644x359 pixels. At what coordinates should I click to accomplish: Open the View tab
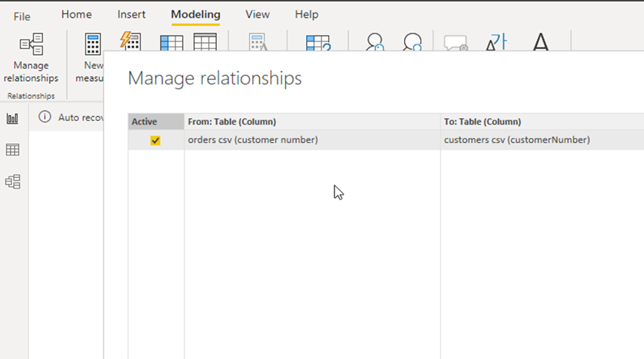[x=257, y=15]
